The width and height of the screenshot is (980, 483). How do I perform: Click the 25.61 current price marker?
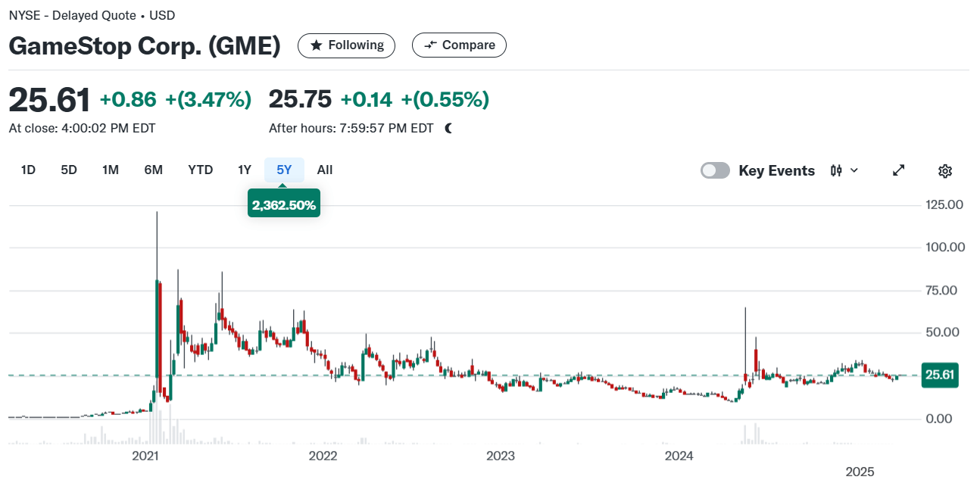click(940, 375)
